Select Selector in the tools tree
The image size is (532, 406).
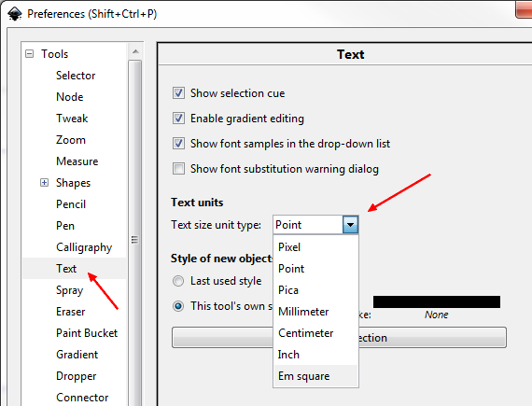point(76,76)
